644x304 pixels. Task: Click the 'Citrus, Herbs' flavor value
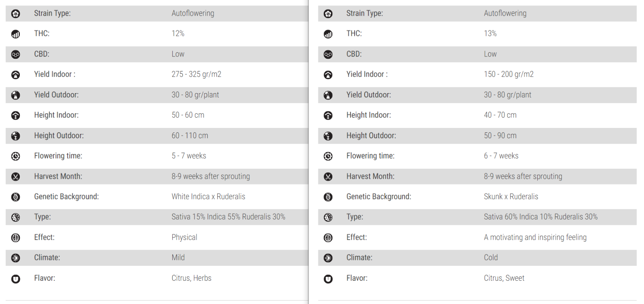click(191, 278)
